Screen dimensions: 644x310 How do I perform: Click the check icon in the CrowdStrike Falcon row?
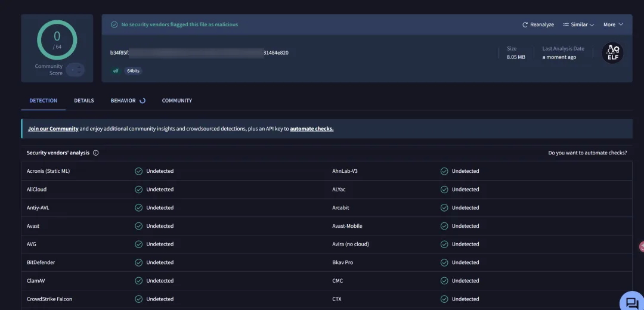coord(139,299)
